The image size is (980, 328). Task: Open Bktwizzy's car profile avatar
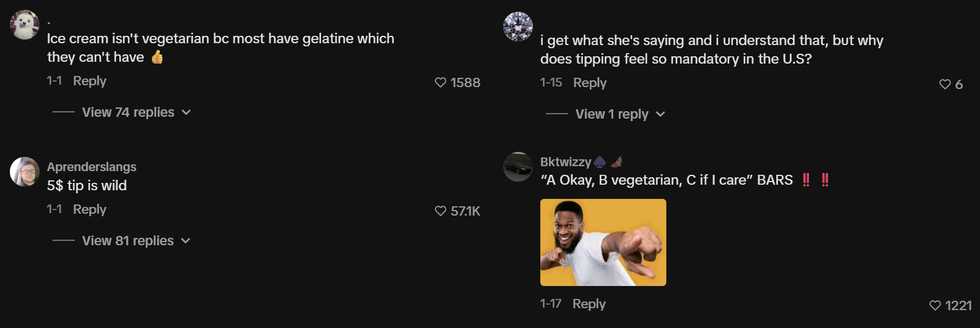(518, 167)
